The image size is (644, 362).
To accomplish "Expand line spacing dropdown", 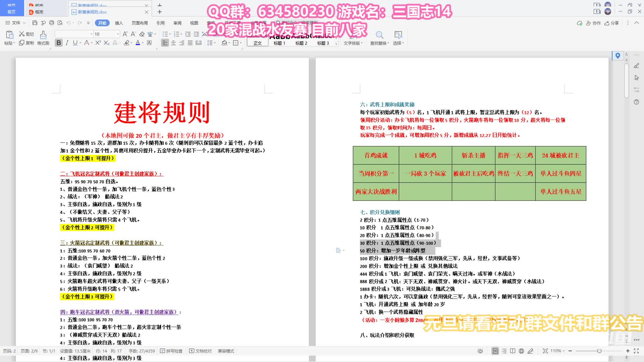I will click(x=215, y=43).
